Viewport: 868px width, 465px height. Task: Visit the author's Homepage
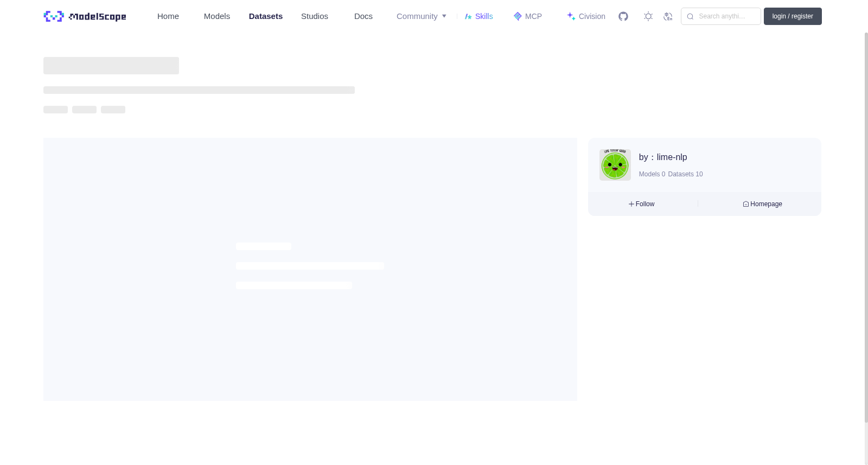(x=762, y=204)
